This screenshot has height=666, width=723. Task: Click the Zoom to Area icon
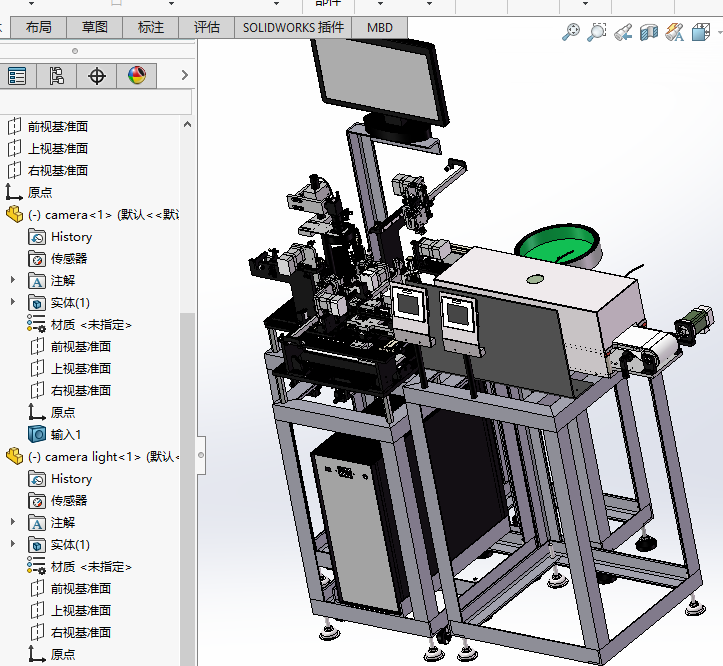(x=597, y=32)
